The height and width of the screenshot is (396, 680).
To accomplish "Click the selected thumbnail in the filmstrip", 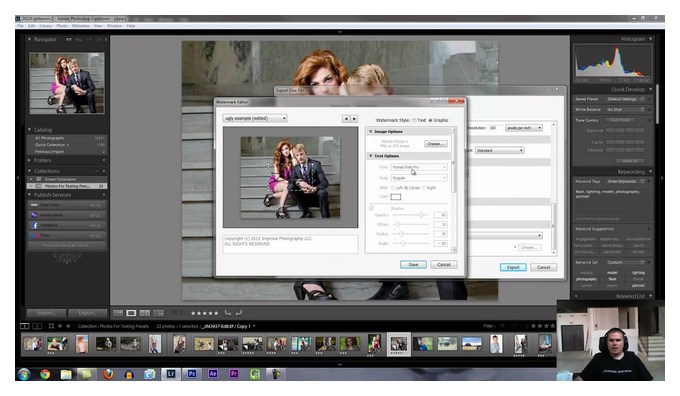I will pyautogui.click(x=399, y=344).
